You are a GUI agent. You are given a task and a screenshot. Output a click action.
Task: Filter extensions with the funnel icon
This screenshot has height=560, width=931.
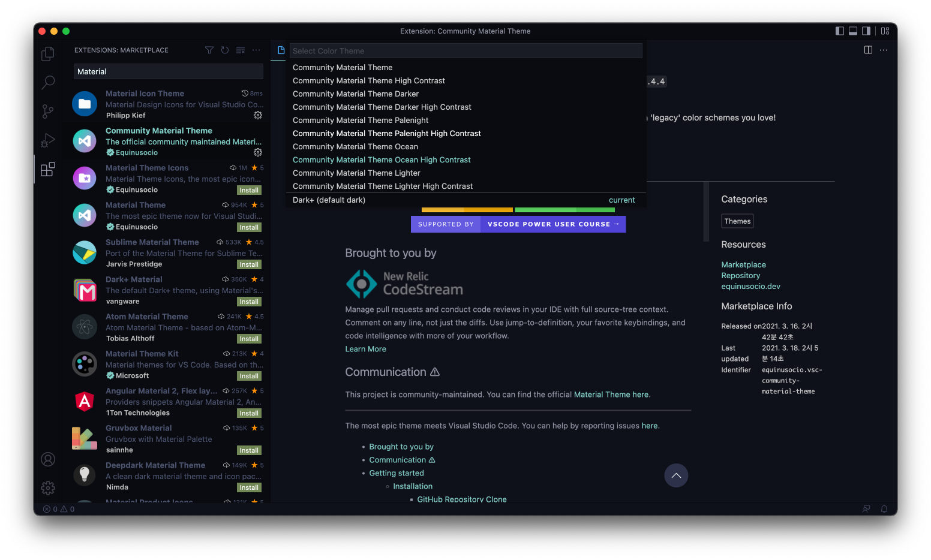pyautogui.click(x=209, y=50)
